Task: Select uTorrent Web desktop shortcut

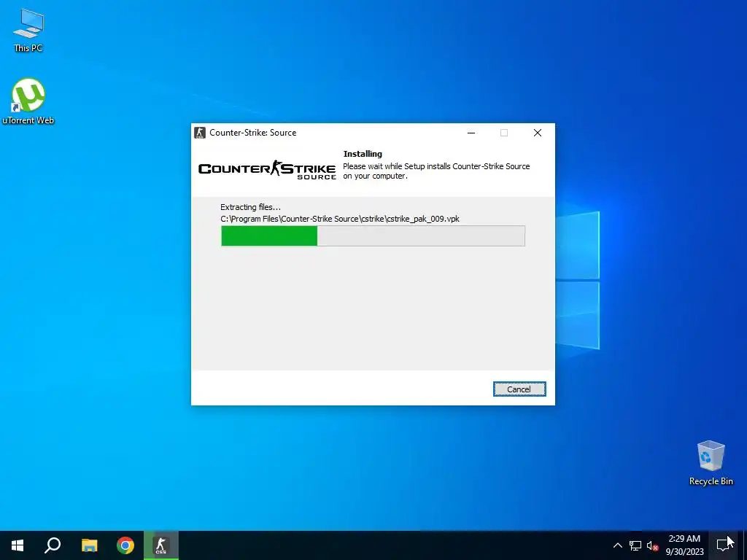Action: (28, 102)
